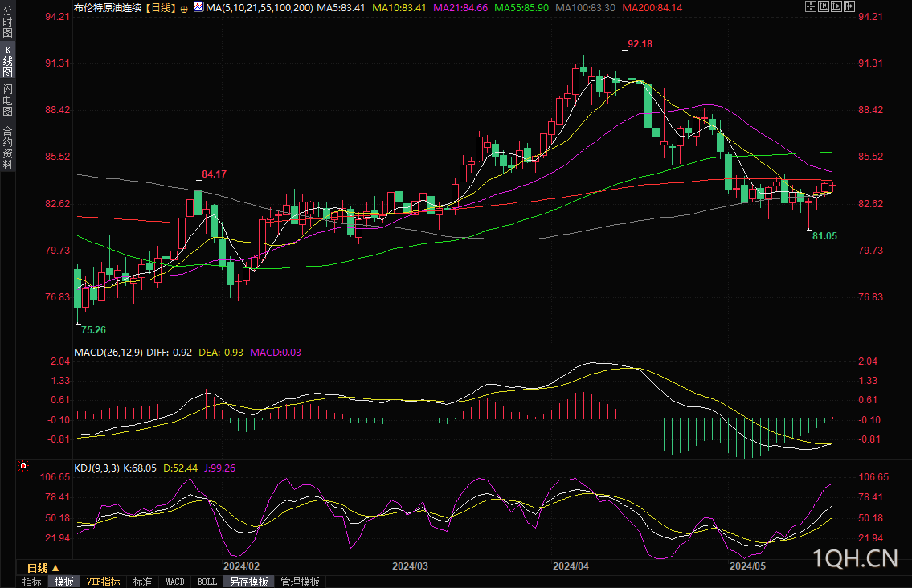Open 管理模板 template manager
This screenshot has width=912, height=588.
[301, 582]
